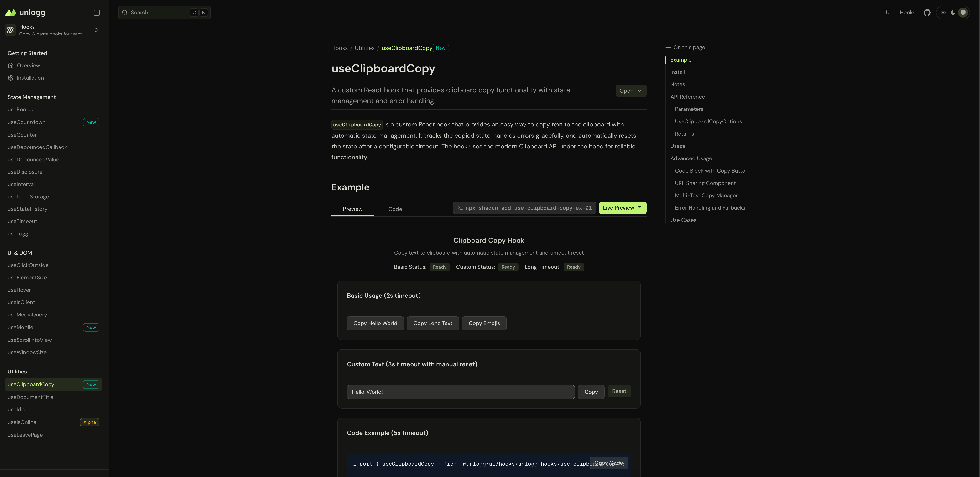Image resolution: width=980 pixels, height=477 pixels.
Task: Switch to the Code tab
Action: (x=395, y=209)
